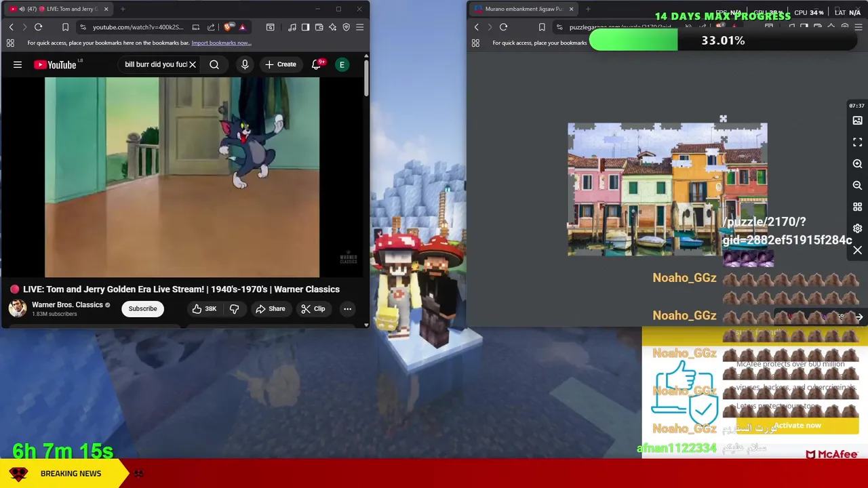Open the browser main menu in YouTube window
Screen dimensions: 868x488
point(359,27)
